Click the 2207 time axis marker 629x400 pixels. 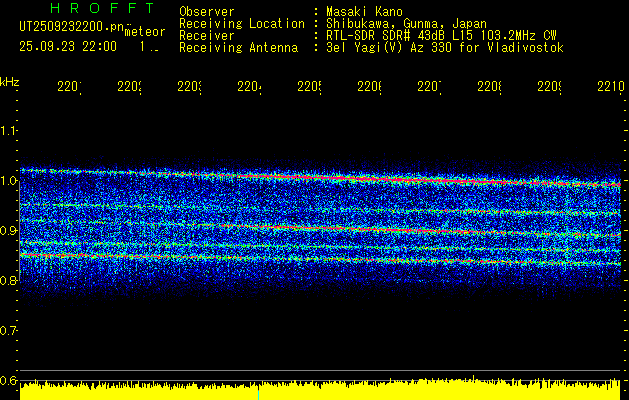(x=429, y=86)
